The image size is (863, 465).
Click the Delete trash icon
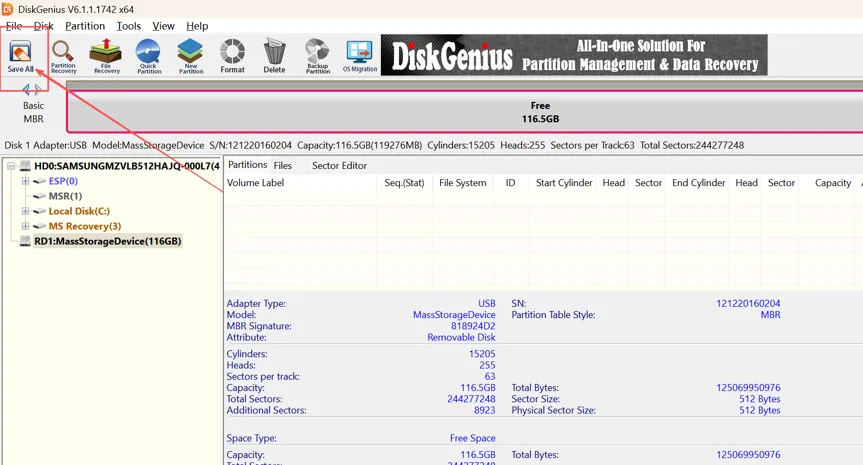pos(274,56)
